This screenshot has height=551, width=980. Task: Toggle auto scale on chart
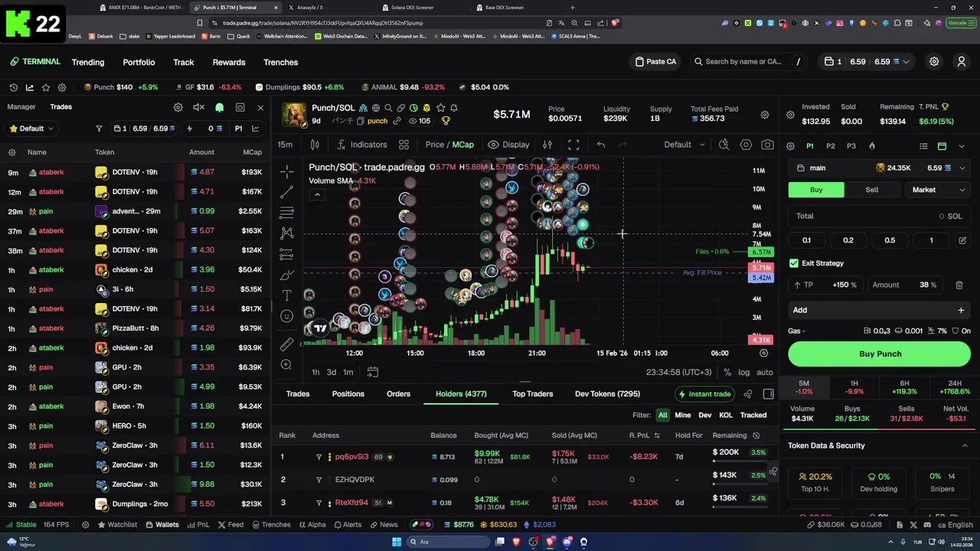coord(765,372)
